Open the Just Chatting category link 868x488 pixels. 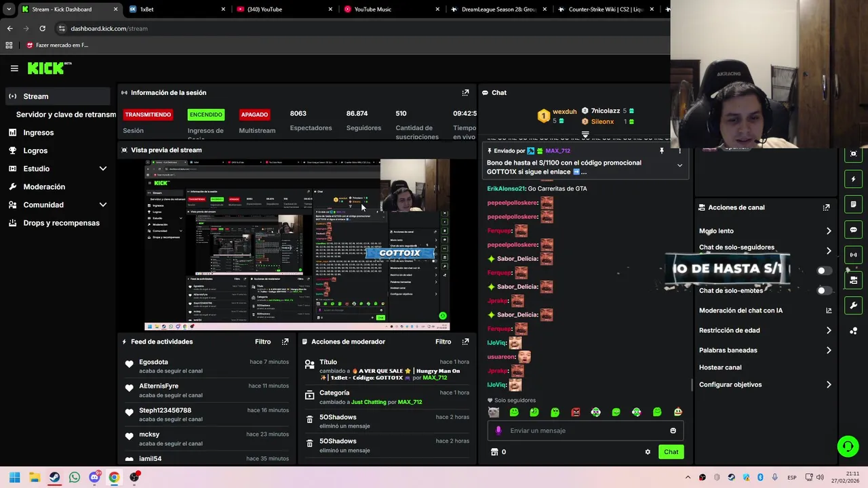coord(368,402)
